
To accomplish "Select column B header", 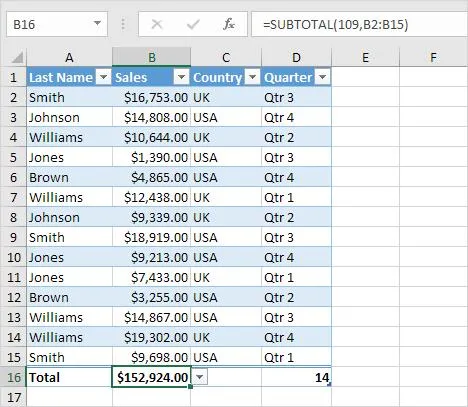I will (x=152, y=57).
